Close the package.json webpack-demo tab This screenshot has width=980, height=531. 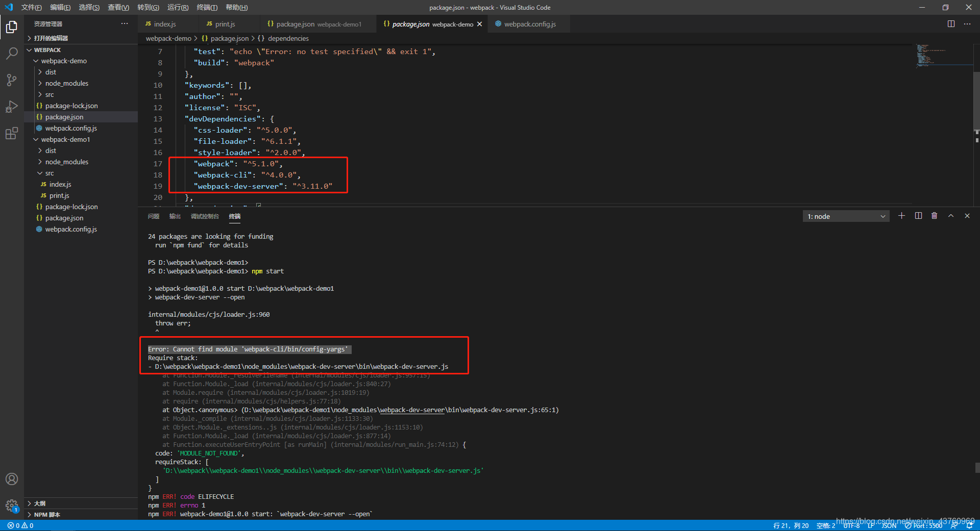pyautogui.click(x=479, y=24)
